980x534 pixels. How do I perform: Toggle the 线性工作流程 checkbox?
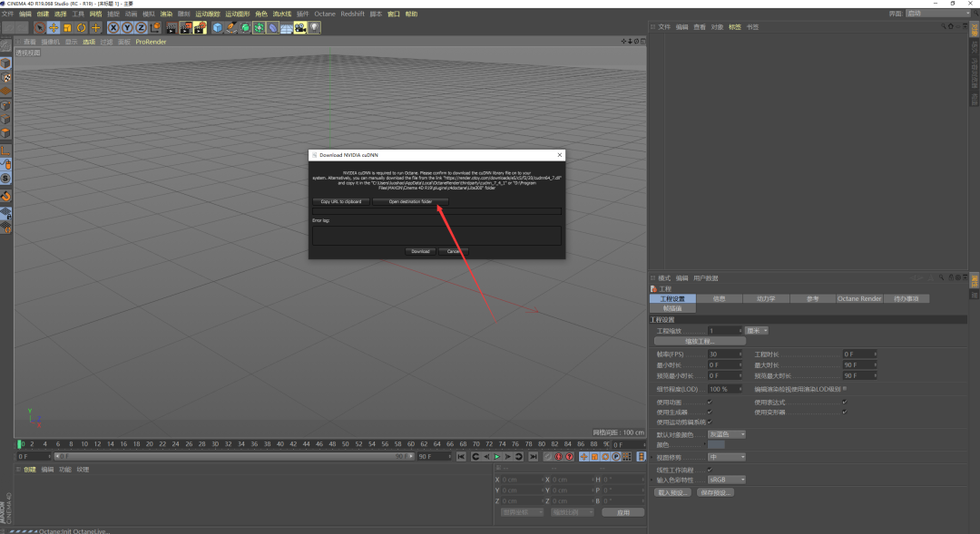(x=710, y=470)
